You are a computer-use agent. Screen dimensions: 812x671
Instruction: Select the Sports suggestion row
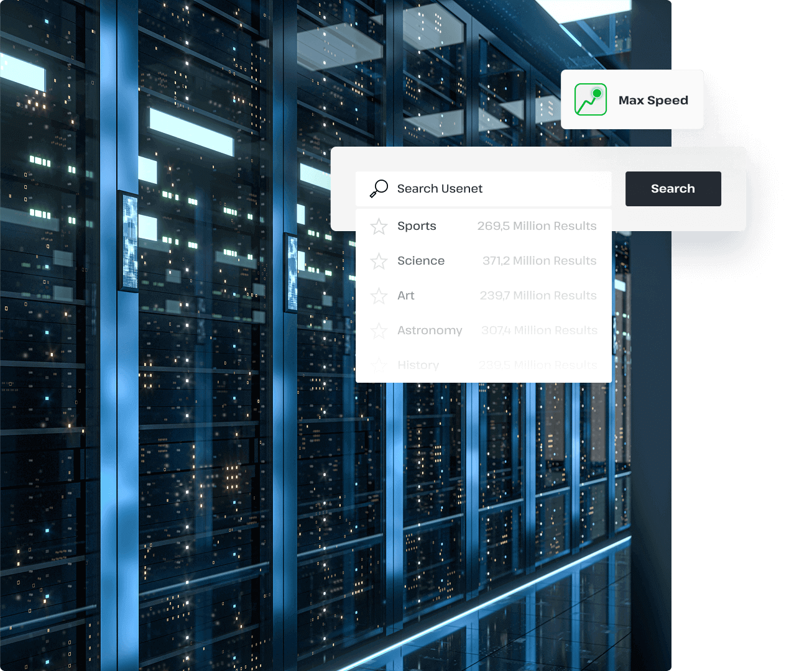click(x=417, y=226)
